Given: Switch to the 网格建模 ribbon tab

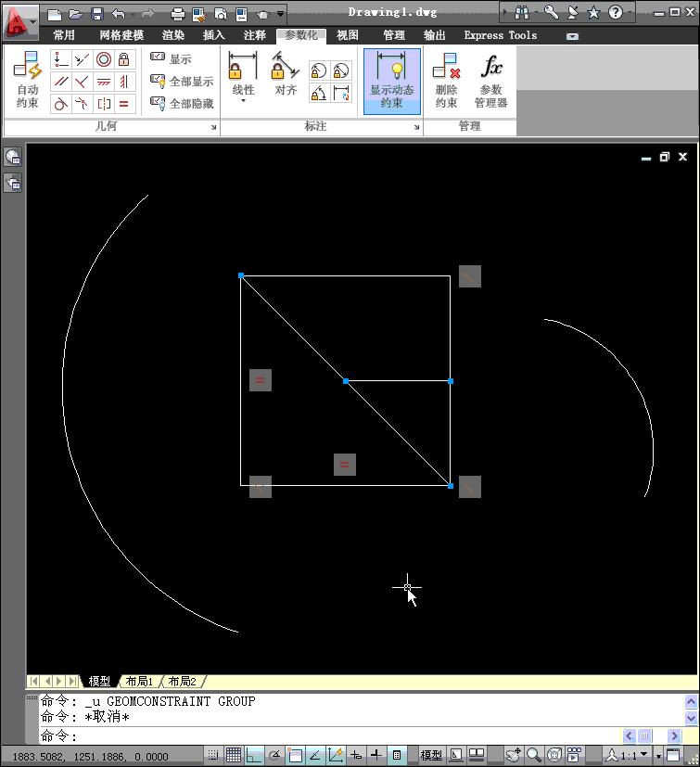Looking at the screenshot, I should tap(121, 35).
